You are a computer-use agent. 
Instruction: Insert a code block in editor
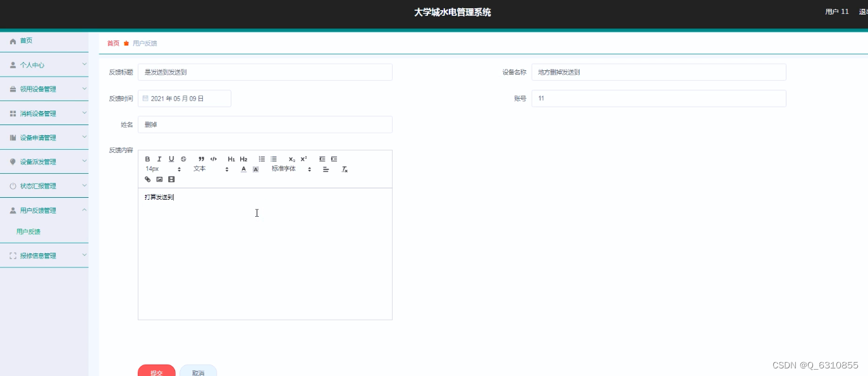click(214, 159)
